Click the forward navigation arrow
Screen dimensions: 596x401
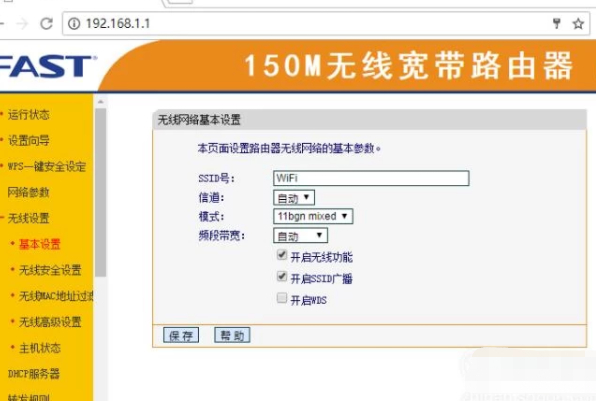[22, 24]
